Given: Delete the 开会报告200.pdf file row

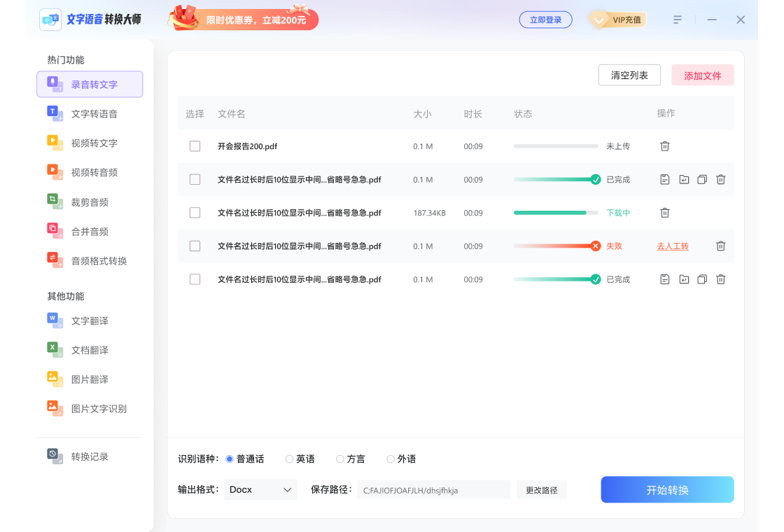Looking at the screenshot, I should coord(665,146).
